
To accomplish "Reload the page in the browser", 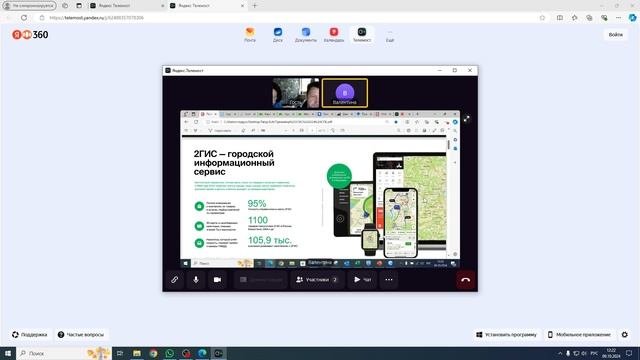I will coord(24,18).
